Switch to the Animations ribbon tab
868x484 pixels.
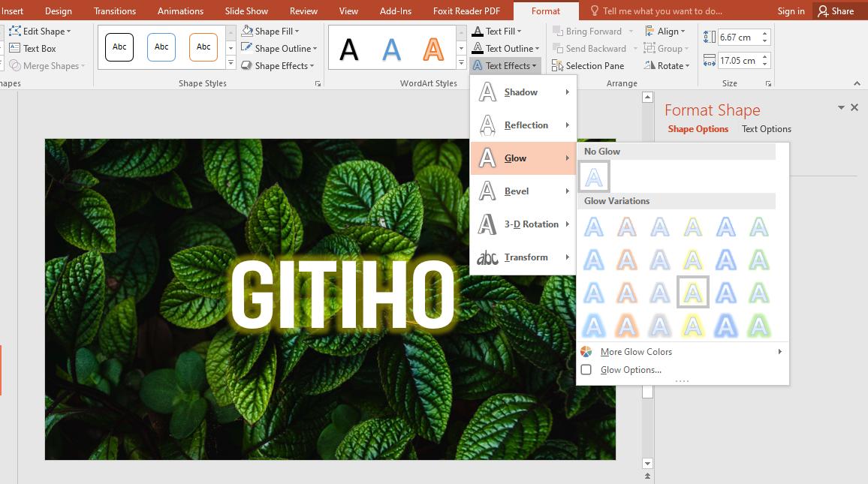180,11
